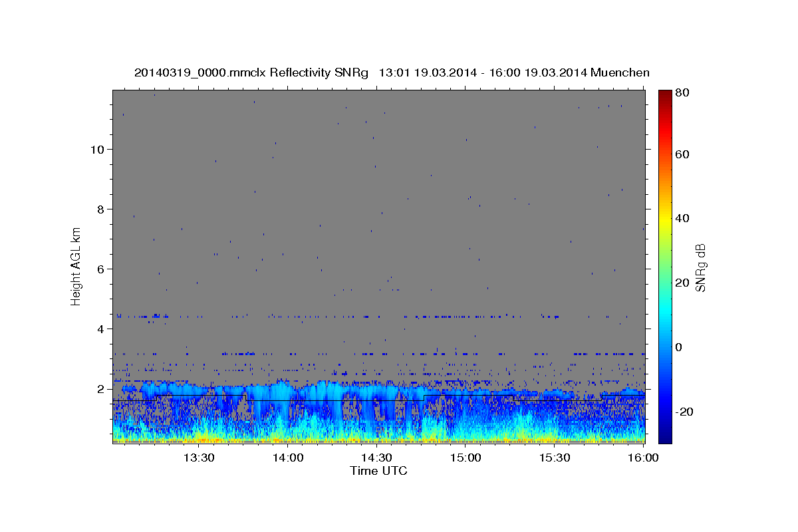Click the height tick label 10
This screenshot has width=798, height=532.
[x=97, y=150]
